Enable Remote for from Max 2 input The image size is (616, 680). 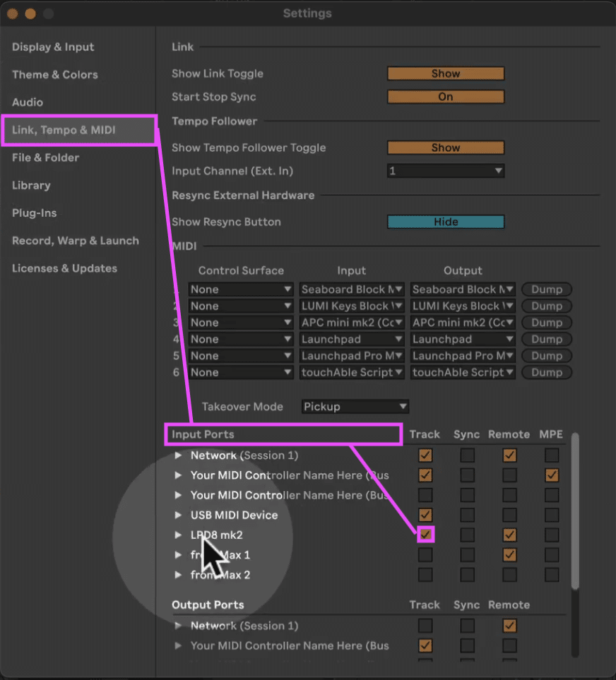pos(509,575)
